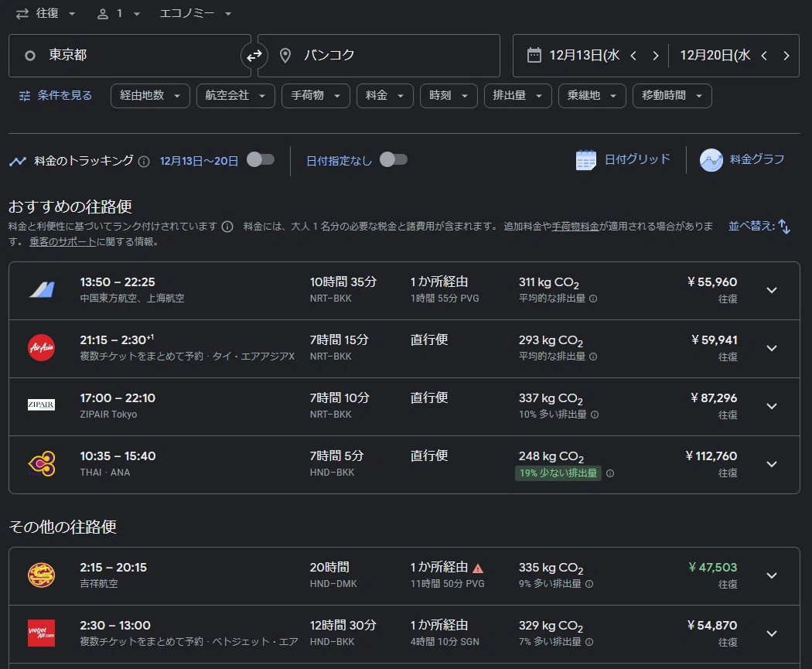Open the 乗客のサポート passenger support link
The width and height of the screenshot is (812, 669).
63,242
